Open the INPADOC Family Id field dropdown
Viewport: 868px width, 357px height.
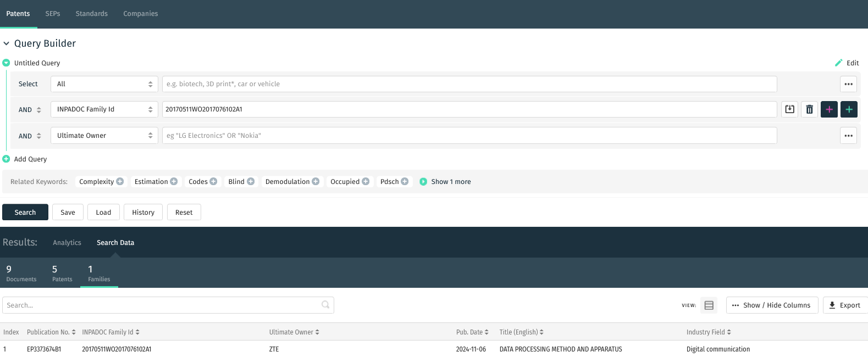click(104, 109)
